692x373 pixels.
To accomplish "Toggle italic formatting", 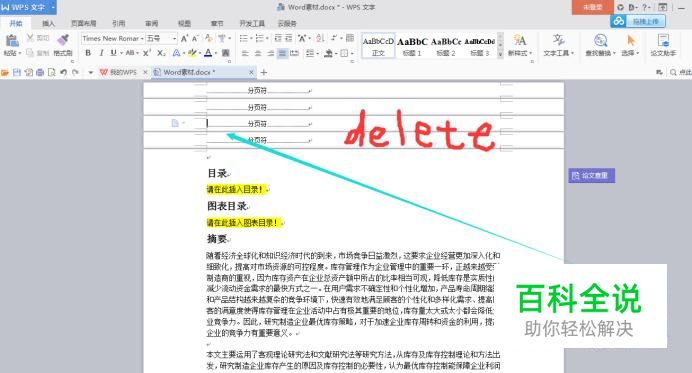I will pos(101,53).
